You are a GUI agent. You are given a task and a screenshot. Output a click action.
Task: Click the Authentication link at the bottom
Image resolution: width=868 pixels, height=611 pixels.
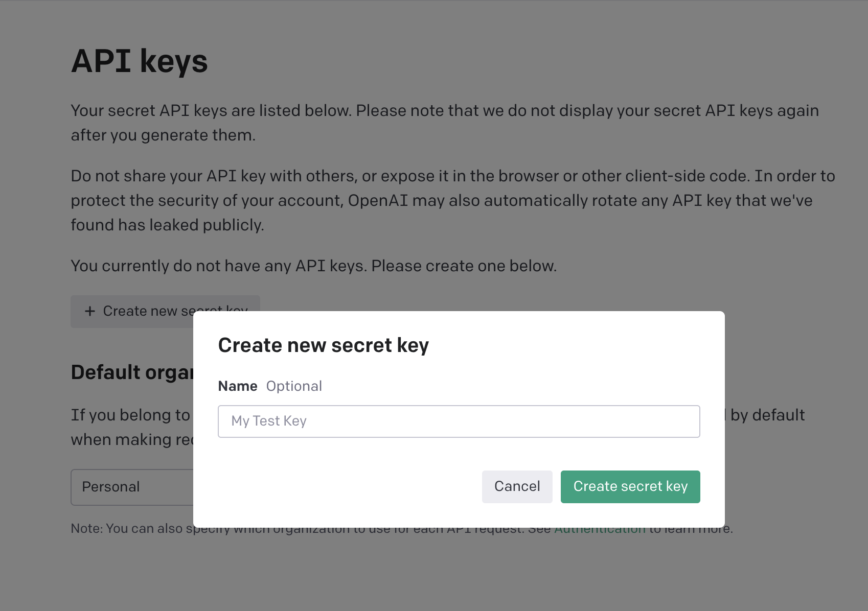[x=599, y=528]
